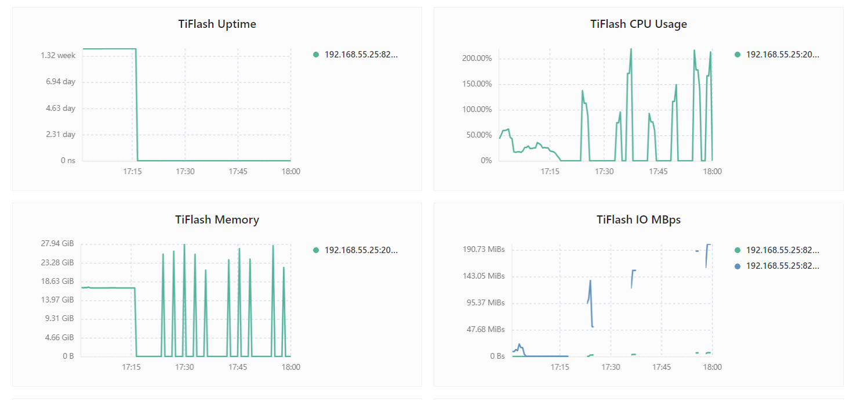This screenshot has width=868, height=400.
Task: Click the blue series dot in TiFlash IO MBps legend
Action: click(x=738, y=266)
